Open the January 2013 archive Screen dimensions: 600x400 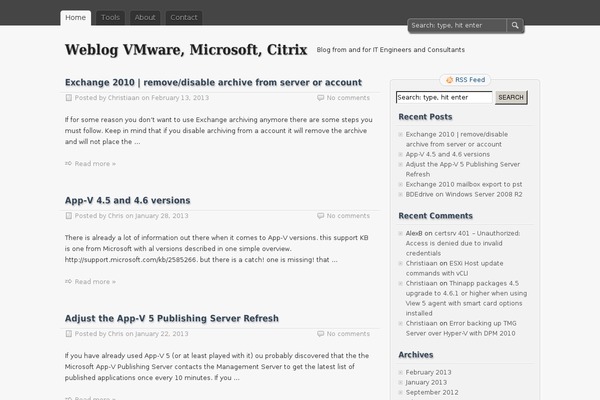tap(426, 382)
